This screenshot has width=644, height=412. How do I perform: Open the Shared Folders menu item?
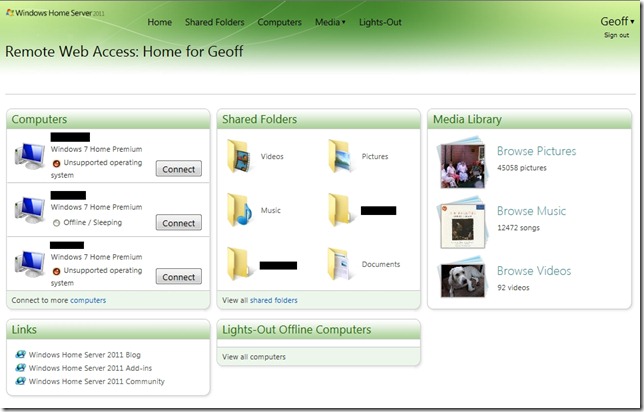coord(214,22)
